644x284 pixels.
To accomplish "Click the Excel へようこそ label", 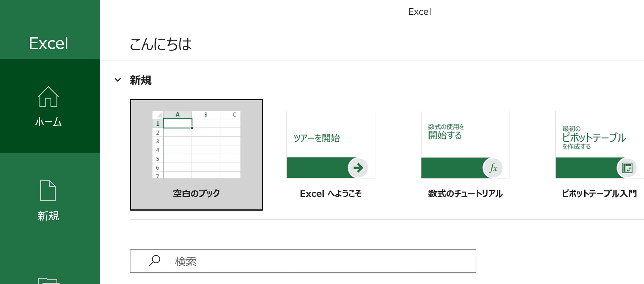I will [x=331, y=193].
